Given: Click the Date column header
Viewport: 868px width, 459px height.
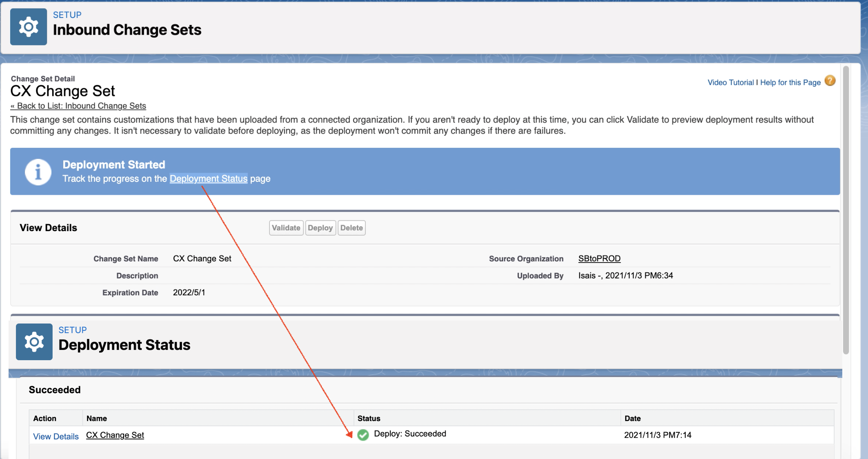Looking at the screenshot, I should [632, 418].
